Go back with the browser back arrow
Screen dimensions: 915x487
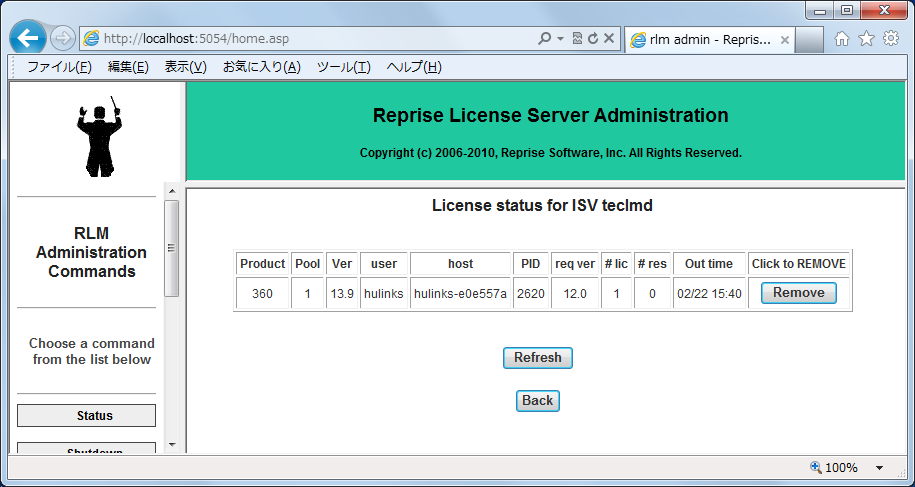pos(27,38)
